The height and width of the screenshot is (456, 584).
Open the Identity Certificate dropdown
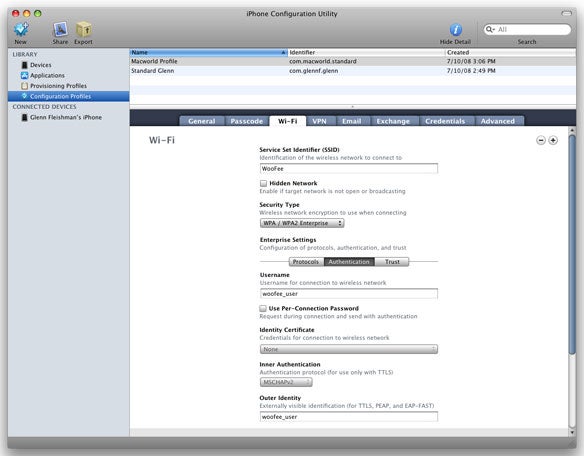coord(349,349)
